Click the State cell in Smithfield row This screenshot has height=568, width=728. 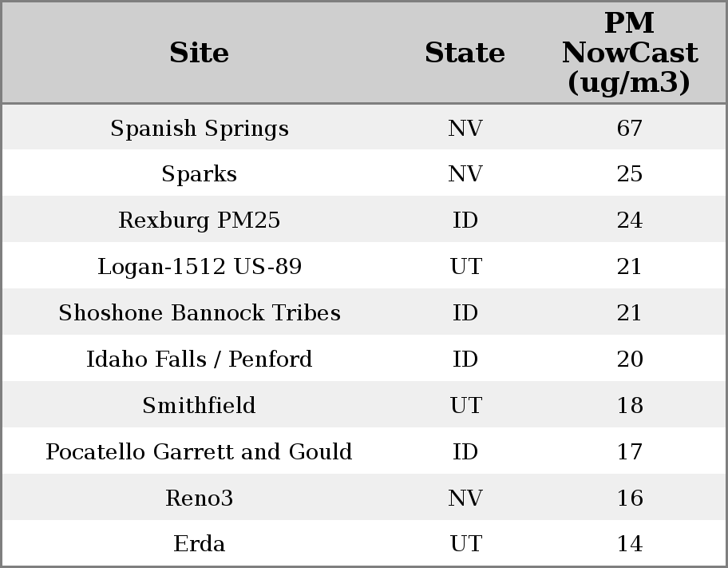tap(465, 406)
